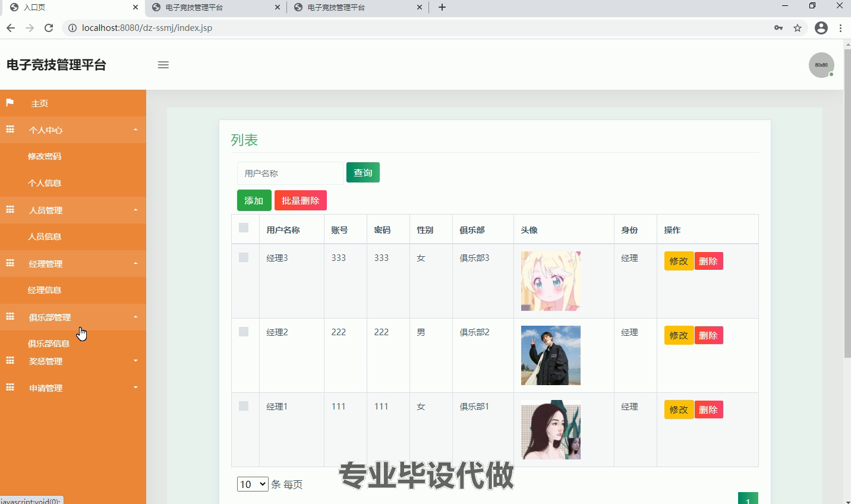Click 修改 for 经理3
Viewport: 851px width, 504px height.
(x=679, y=261)
